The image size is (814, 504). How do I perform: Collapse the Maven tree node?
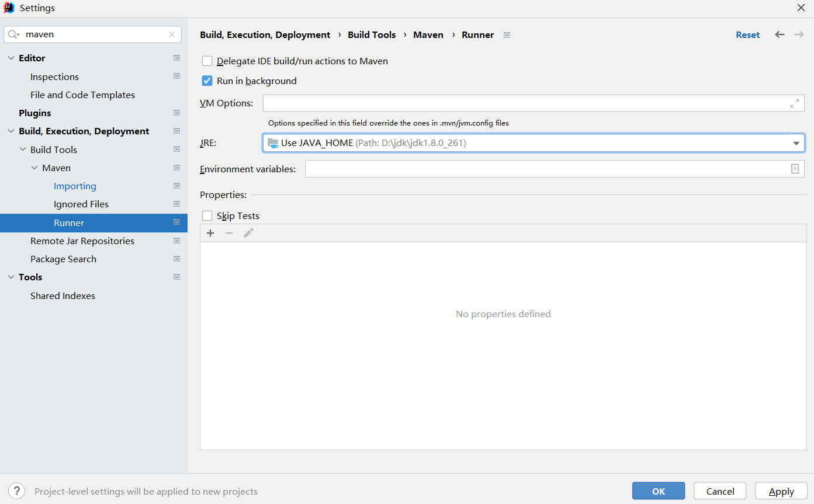coord(34,168)
